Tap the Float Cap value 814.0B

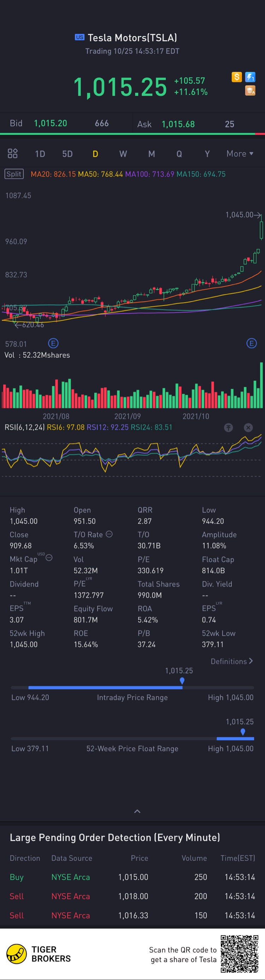click(213, 571)
